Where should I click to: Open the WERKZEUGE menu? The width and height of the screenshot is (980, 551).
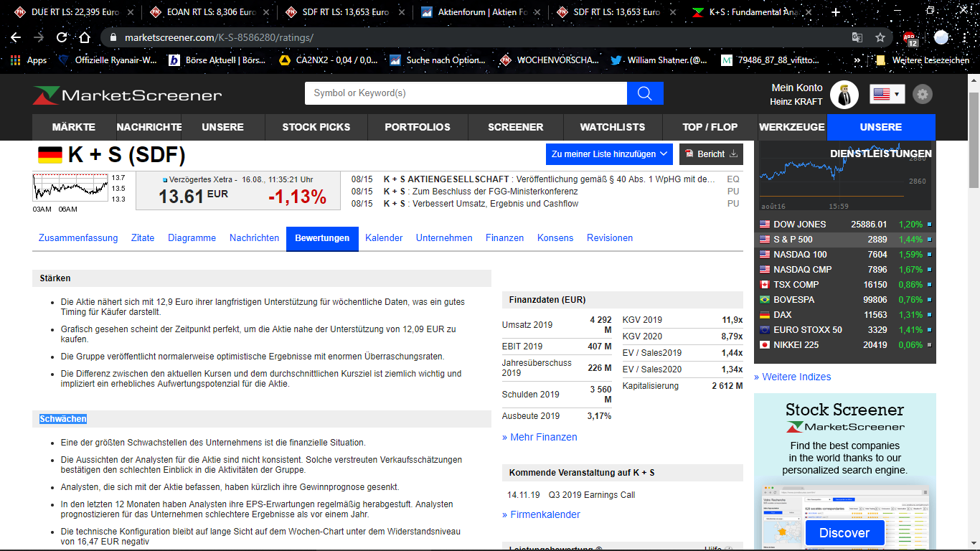[792, 127]
